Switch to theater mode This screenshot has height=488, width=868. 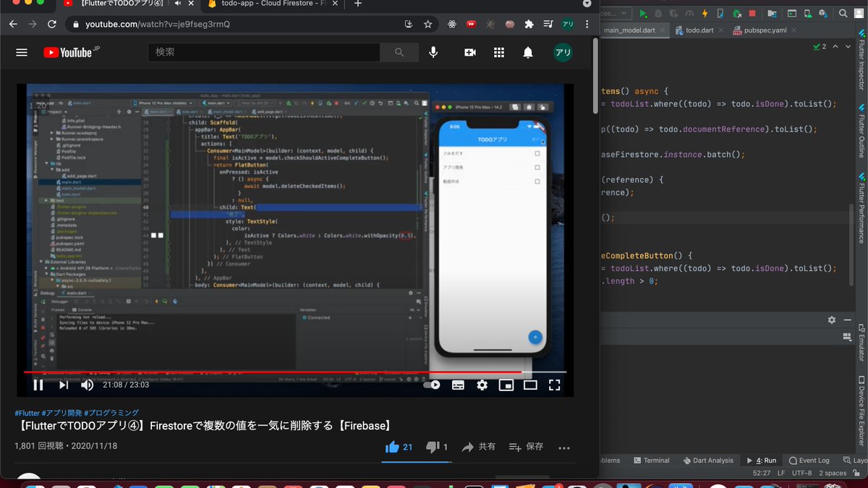coord(530,385)
